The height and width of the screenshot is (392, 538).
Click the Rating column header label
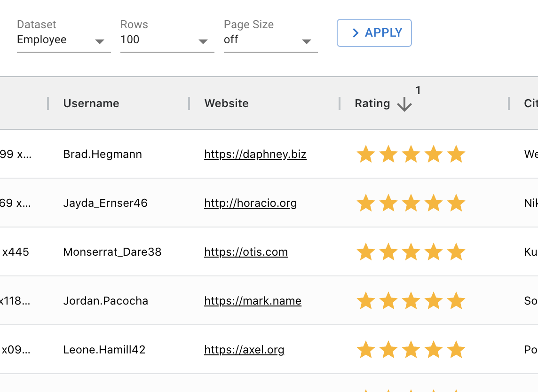[x=372, y=103]
